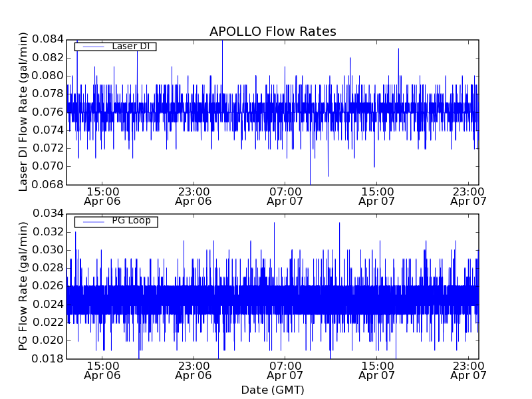This screenshot has height=399, width=532.
Task: Click the 'APOLLO Flow Rates' chart title
Action: (273, 31)
